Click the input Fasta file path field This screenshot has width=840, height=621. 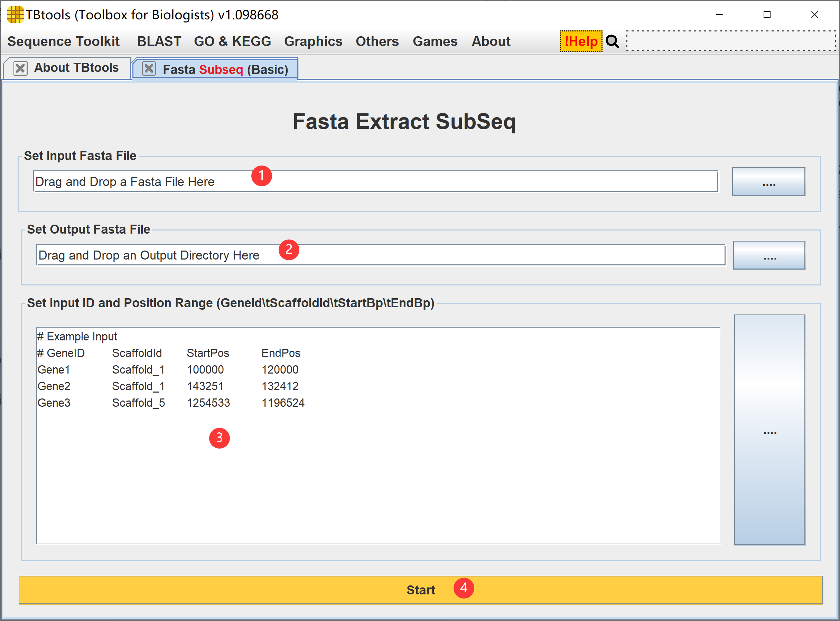point(376,181)
